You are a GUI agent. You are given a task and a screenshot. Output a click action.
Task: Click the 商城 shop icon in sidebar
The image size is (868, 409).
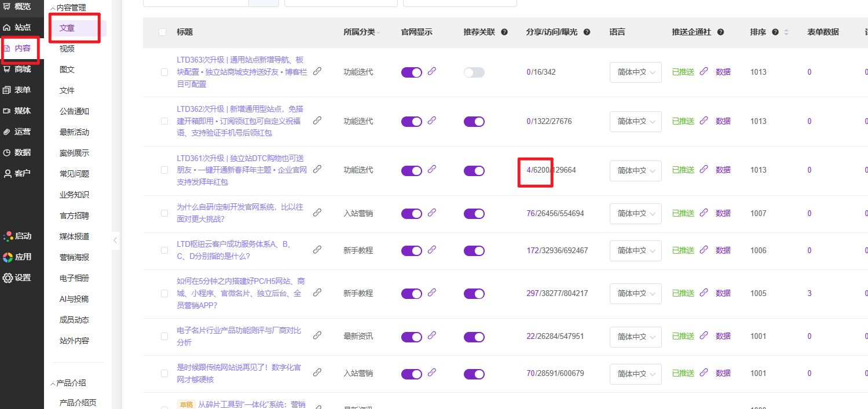tap(7, 70)
